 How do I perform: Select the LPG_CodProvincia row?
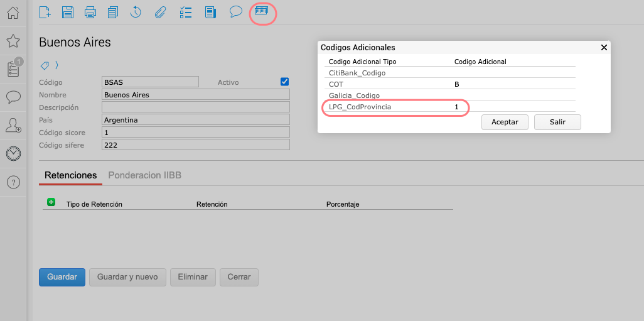click(x=394, y=107)
